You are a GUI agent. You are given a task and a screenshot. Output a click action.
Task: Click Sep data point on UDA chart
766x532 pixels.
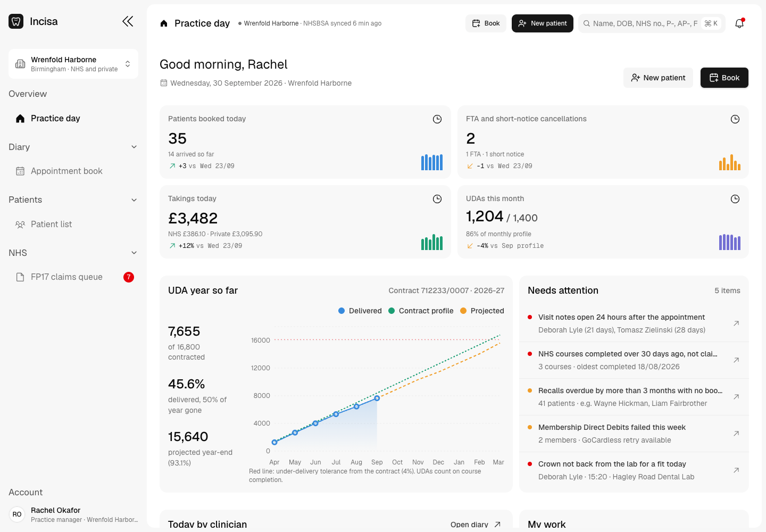[x=377, y=398]
